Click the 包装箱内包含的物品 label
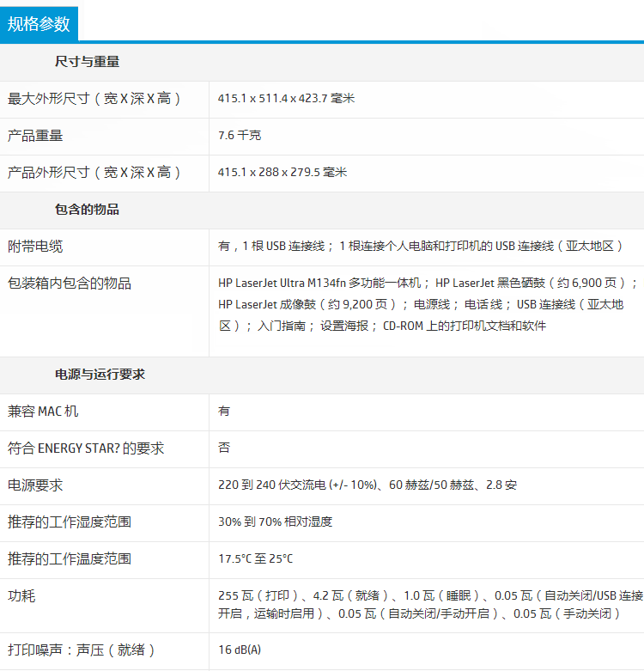The image size is (644, 671). [70, 284]
